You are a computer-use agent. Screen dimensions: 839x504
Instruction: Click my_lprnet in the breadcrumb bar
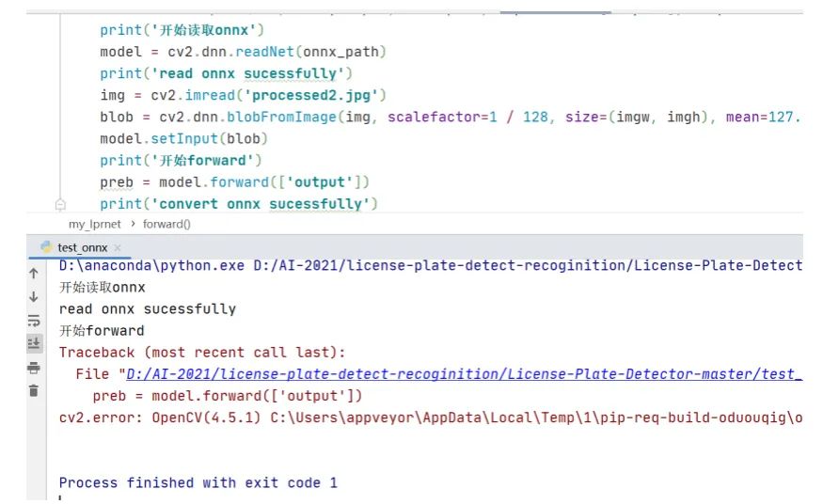point(95,224)
